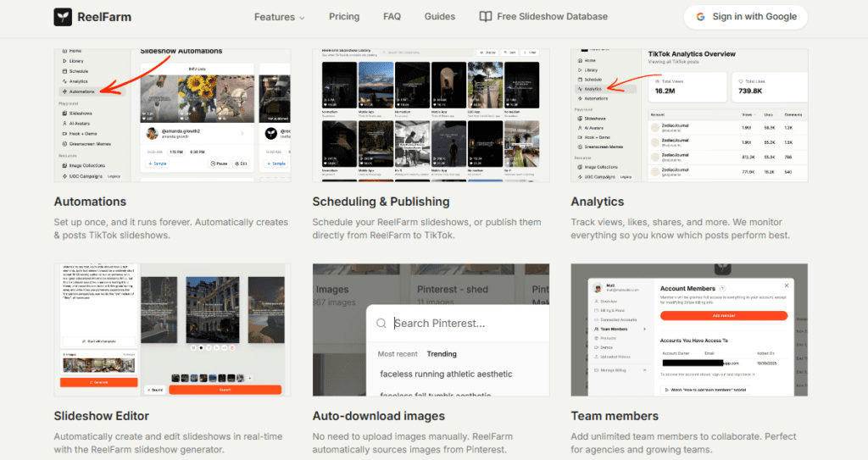
Task: Select the Trending tab in Pinterest search
Action: (442, 354)
